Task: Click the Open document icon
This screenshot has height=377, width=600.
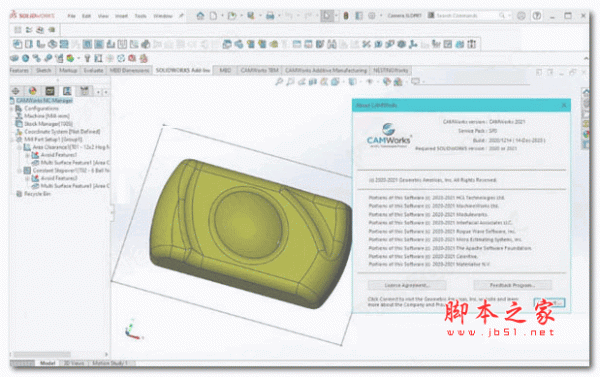Action: click(232, 16)
